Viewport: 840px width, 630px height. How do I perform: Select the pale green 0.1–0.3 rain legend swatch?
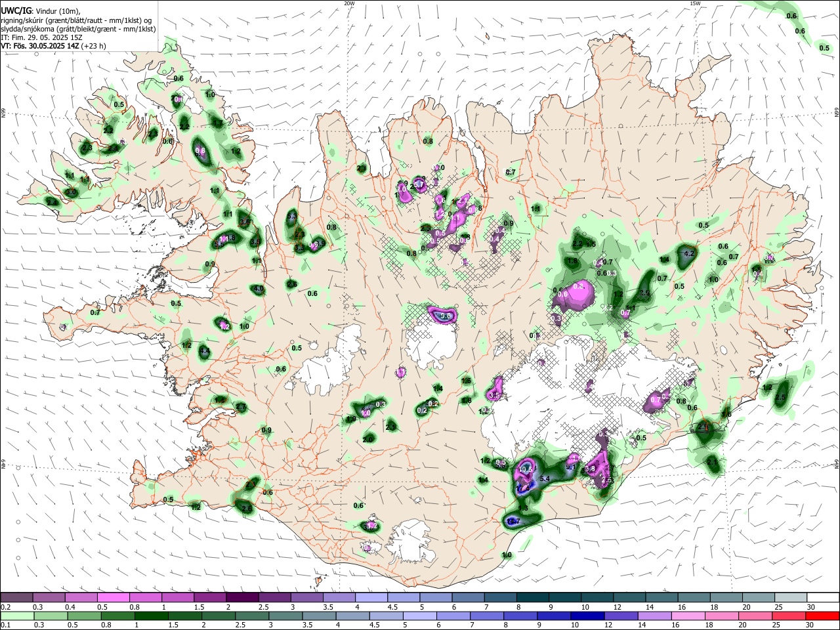[17, 616]
